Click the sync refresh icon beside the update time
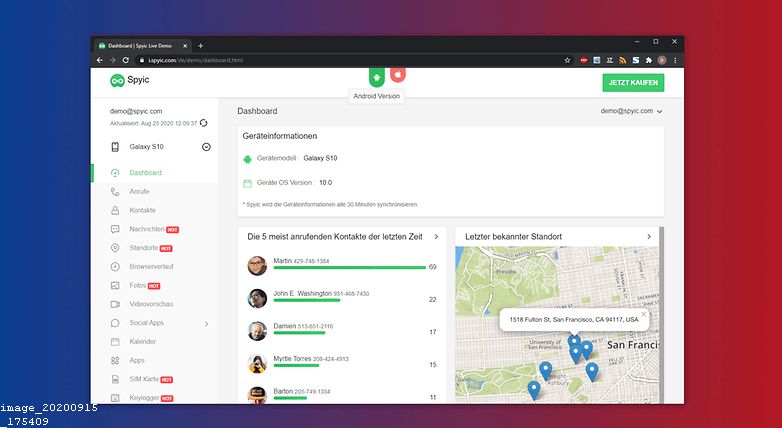Screen dimensions: 782x428 tap(204, 123)
